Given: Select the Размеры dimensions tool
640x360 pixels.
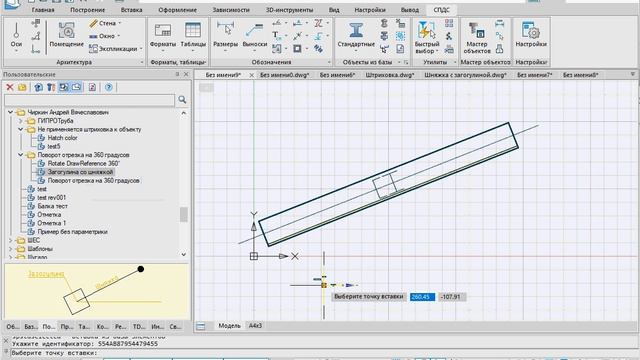Looking at the screenshot, I should (x=225, y=36).
